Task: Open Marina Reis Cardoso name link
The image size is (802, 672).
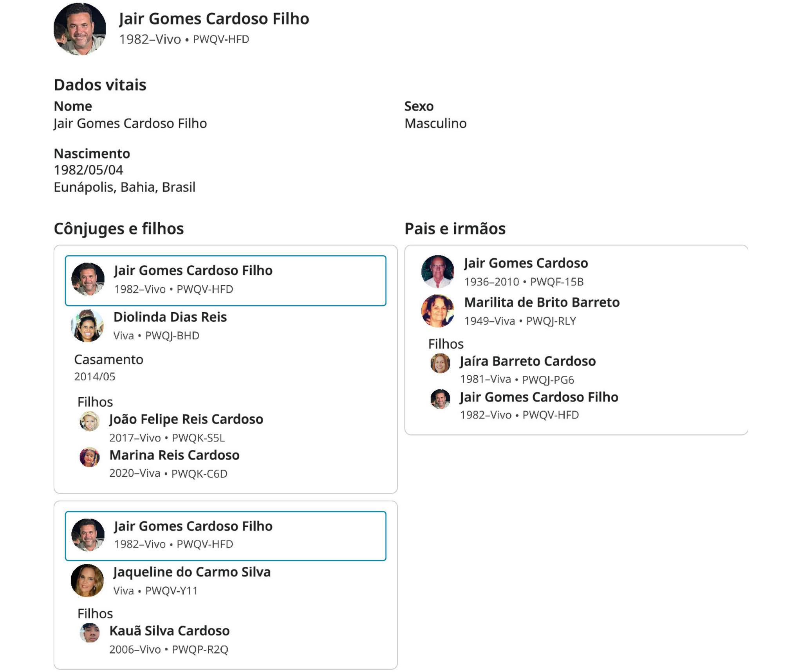Action: (x=174, y=455)
